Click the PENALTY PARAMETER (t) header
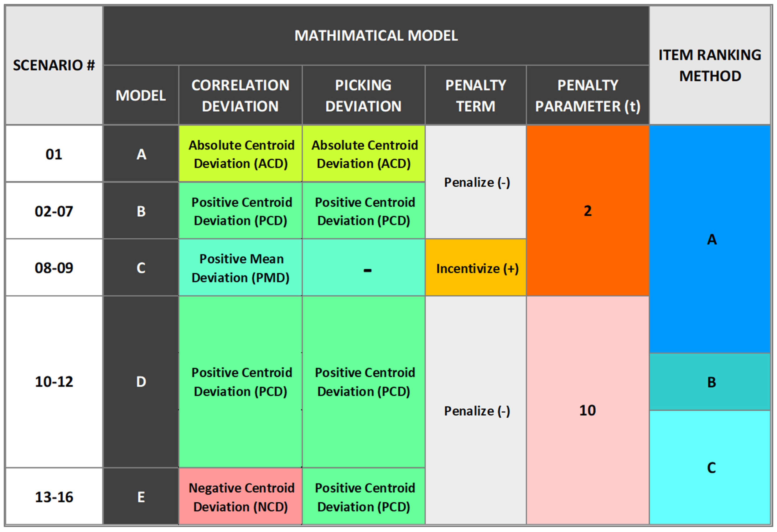Viewport: 777px width, 532px height. pyautogui.click(x=587, y=95)
